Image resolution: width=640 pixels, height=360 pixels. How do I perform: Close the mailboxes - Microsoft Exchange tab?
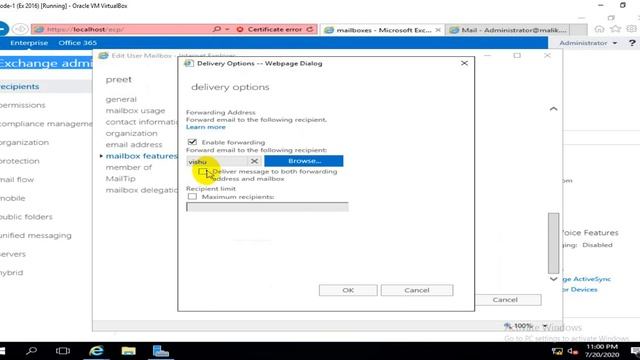(438, 30)
